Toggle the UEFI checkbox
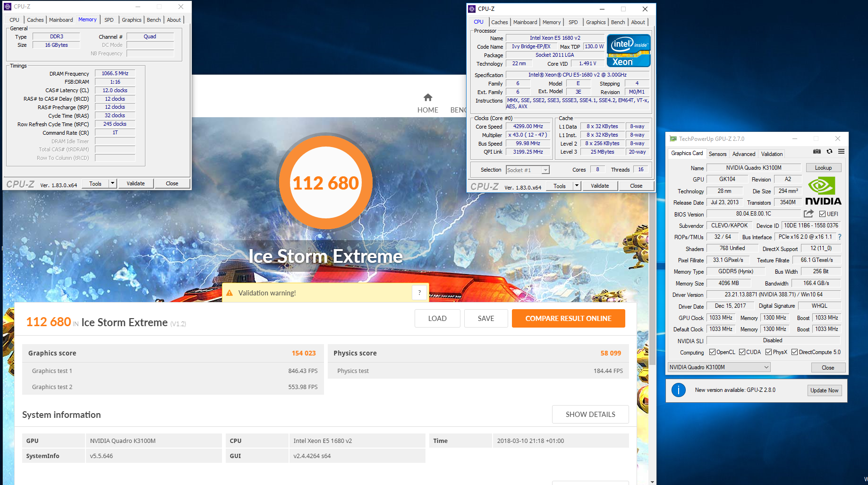868x485 pixels. (822, 214)
